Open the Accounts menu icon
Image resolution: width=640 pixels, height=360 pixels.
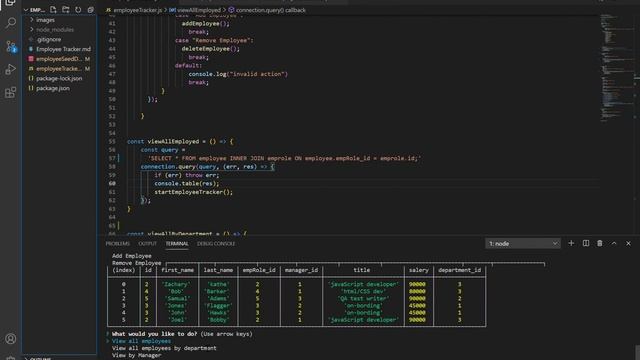coord(11,338)
